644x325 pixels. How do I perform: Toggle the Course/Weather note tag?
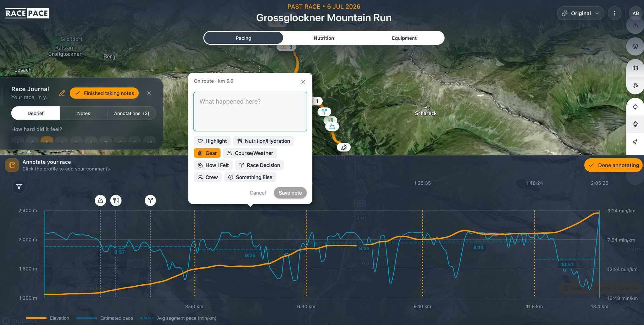(x=250, y=153)
